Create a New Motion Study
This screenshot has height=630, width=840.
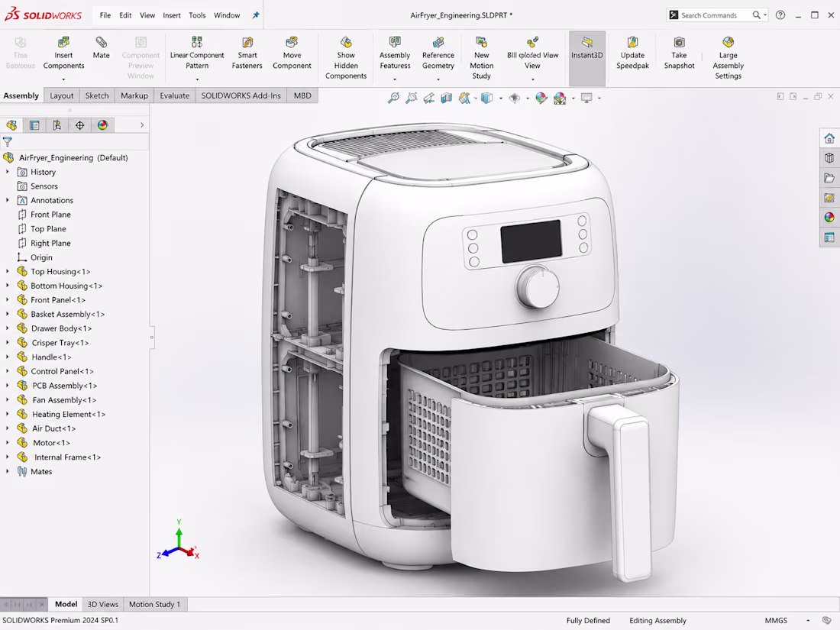pos(481,58)
